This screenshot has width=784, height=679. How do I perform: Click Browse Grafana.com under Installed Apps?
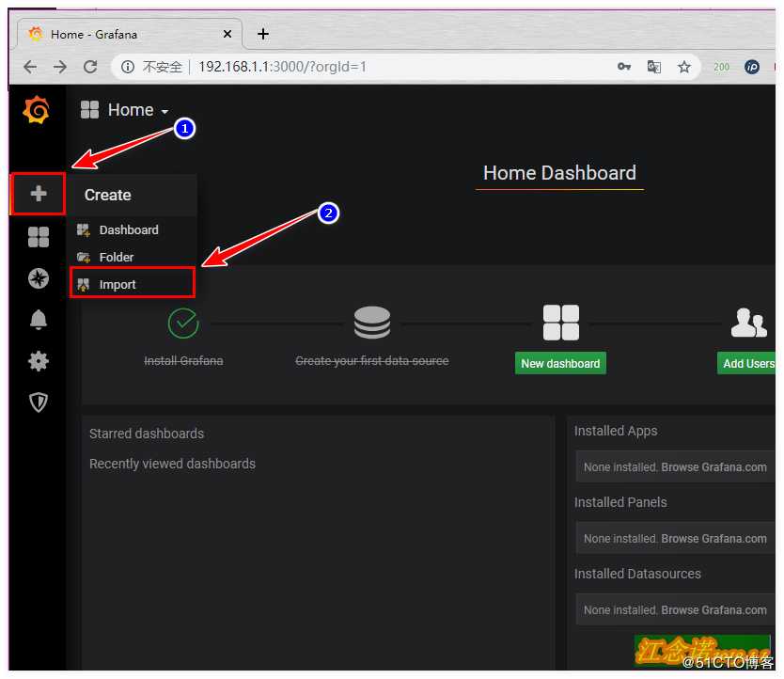713,466
